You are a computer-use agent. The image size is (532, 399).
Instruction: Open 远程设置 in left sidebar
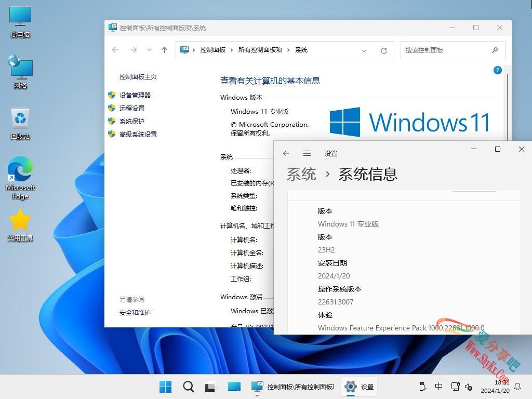pos(132,108)
